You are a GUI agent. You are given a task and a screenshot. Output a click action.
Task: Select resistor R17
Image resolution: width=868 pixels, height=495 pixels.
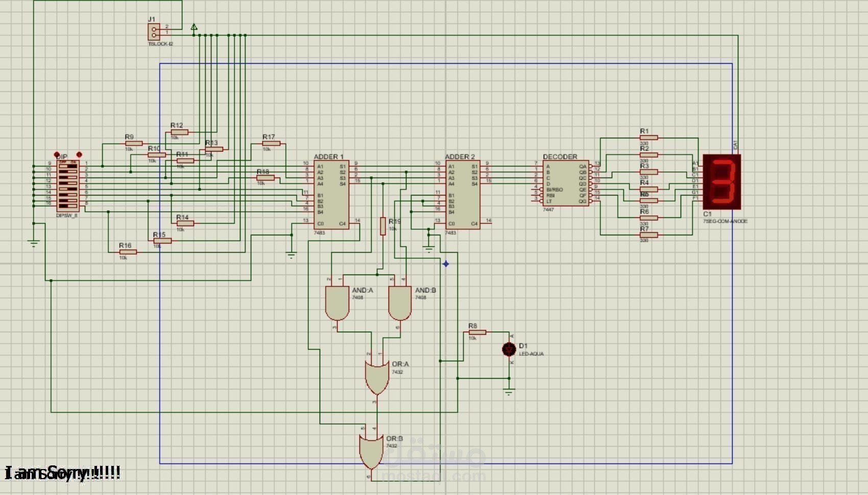[271, 143]
